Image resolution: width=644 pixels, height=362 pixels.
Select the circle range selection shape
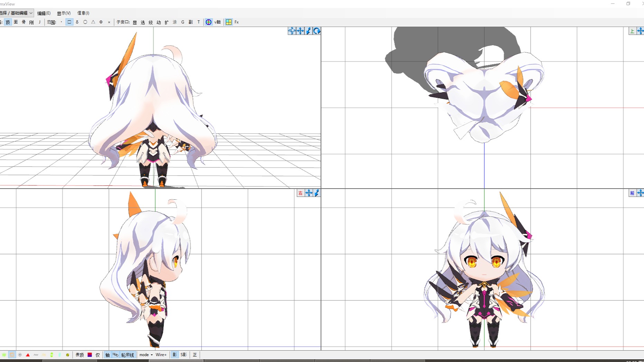coord(85,22)
